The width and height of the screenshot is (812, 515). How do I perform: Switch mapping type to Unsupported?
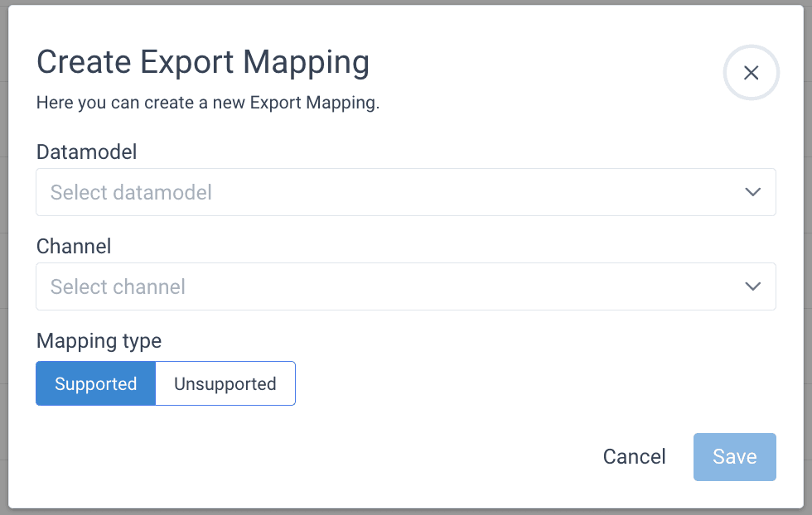pos(225,383)
